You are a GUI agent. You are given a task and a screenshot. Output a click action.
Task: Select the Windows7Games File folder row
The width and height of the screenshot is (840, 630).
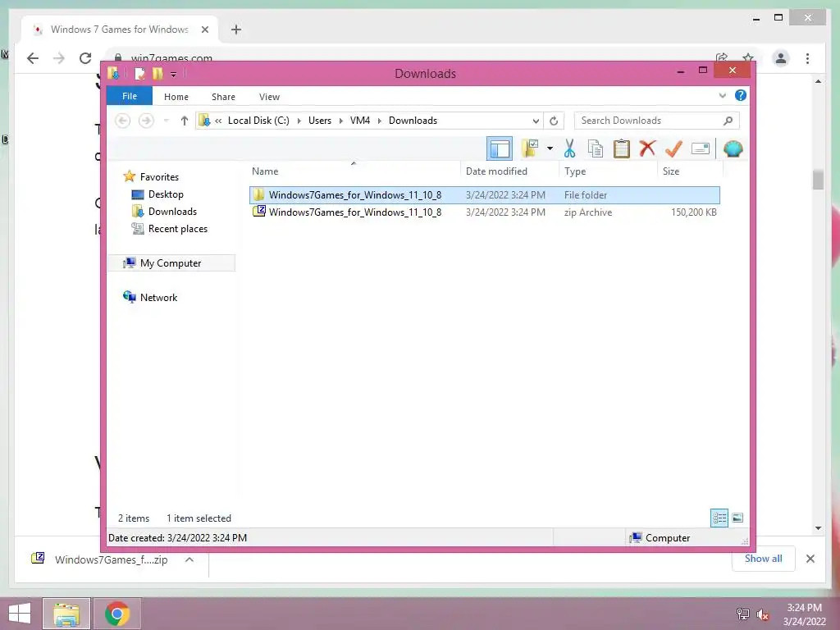pyautogui.click(x=484, y=195)
